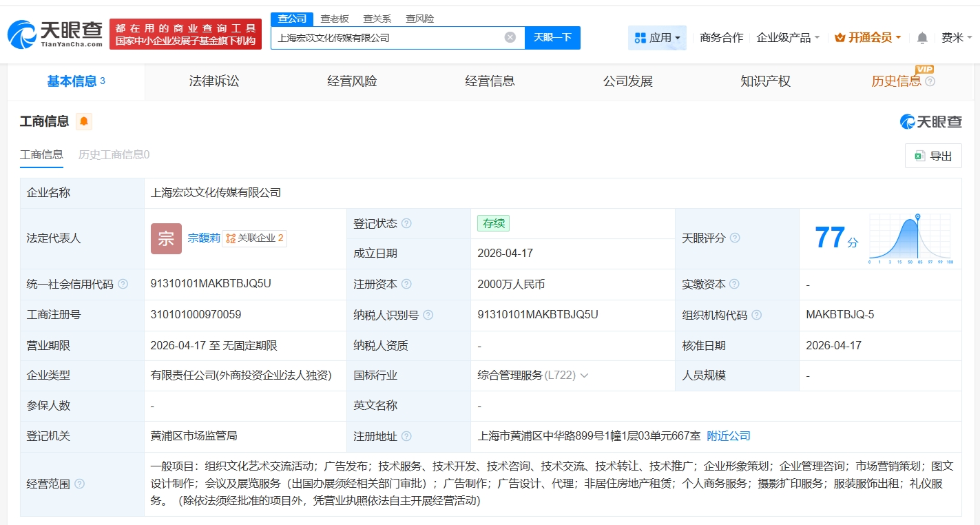Click help icon beside 统一社会信用代码

click(123, 284)
